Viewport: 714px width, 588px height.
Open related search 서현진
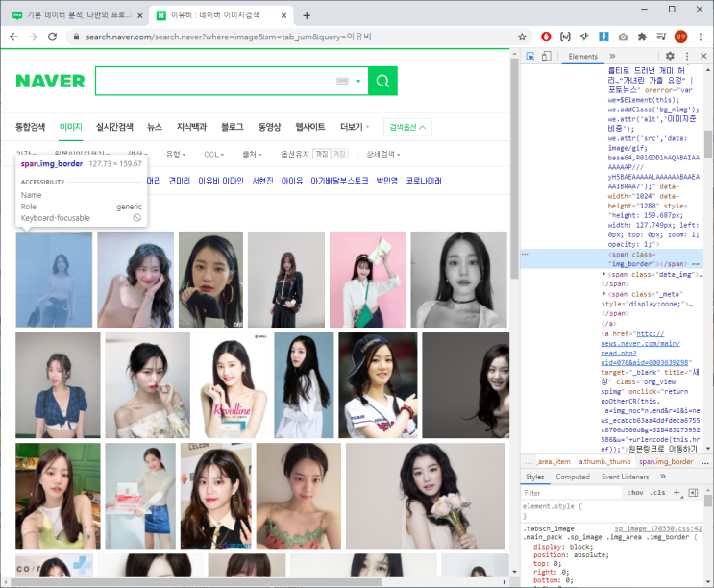(262, 181)
